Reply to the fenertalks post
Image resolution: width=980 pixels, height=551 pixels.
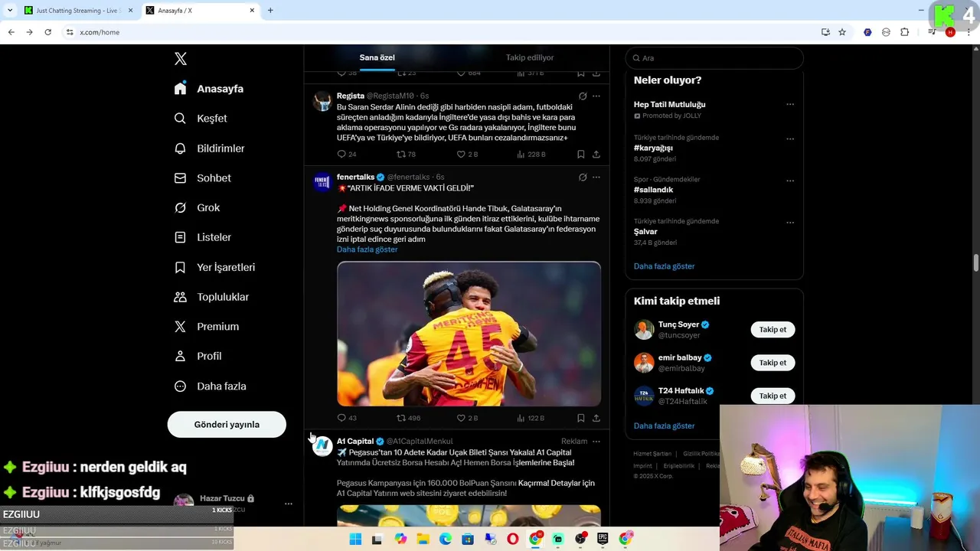(346, 418)
